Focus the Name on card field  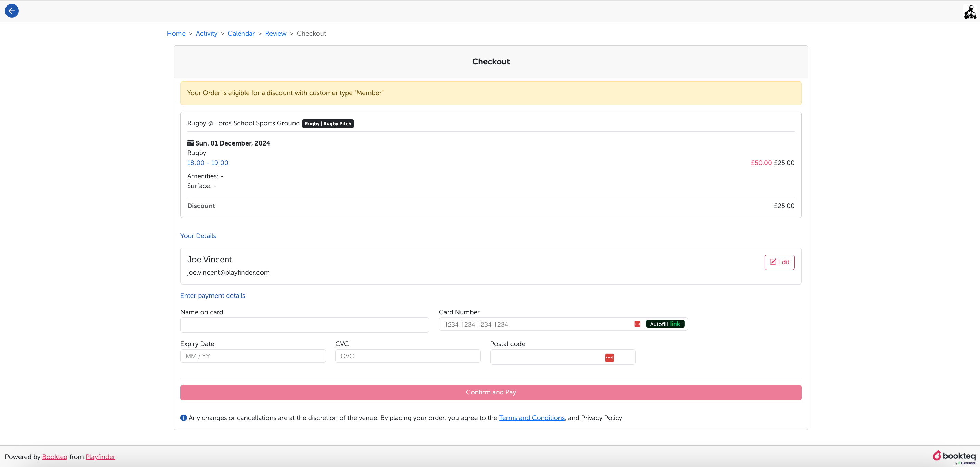(x=305, y=325)
